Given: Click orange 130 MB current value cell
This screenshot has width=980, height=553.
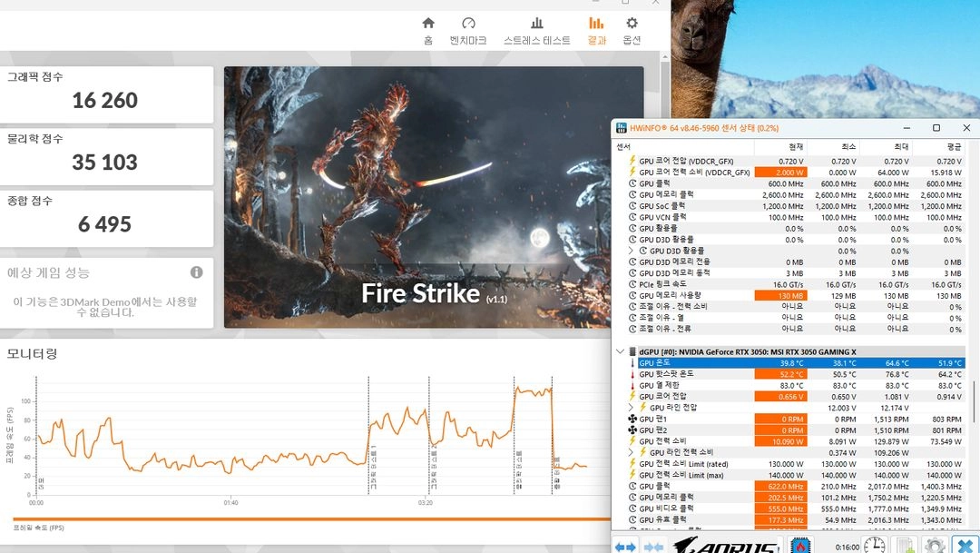Looking at the screenshot, I should coord(780,295).
